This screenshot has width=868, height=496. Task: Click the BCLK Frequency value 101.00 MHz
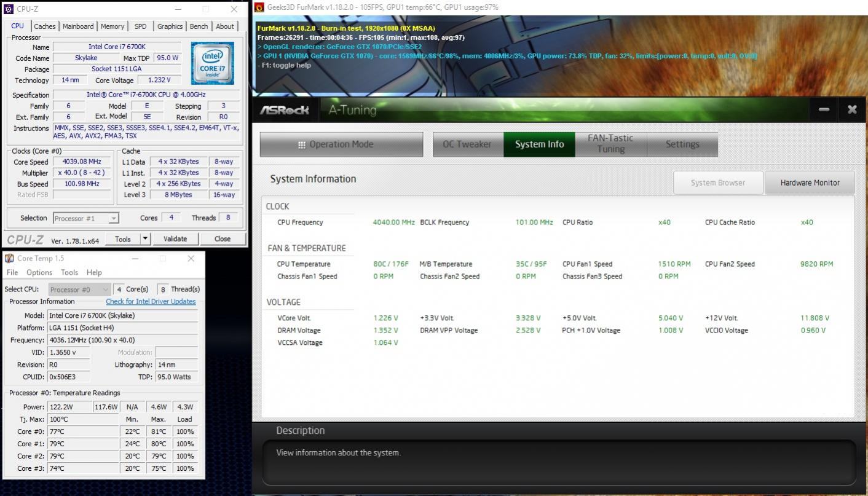pos(534,222)
